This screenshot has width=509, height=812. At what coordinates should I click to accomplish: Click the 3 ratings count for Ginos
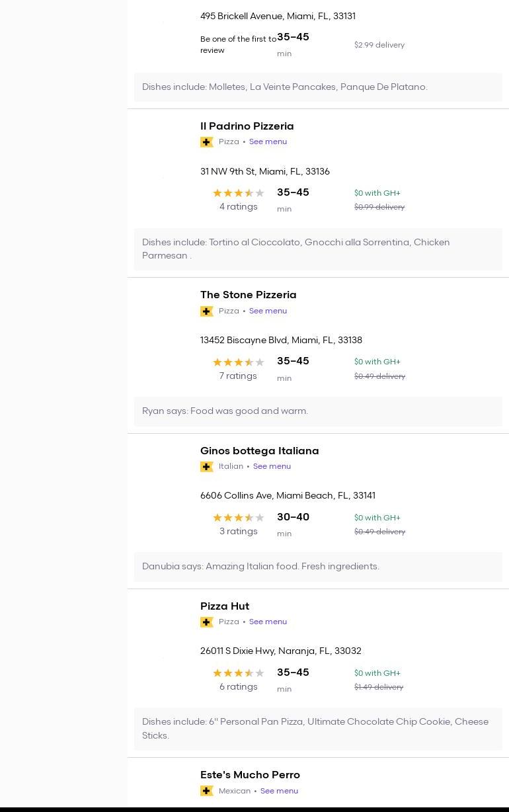coord(238,532)
